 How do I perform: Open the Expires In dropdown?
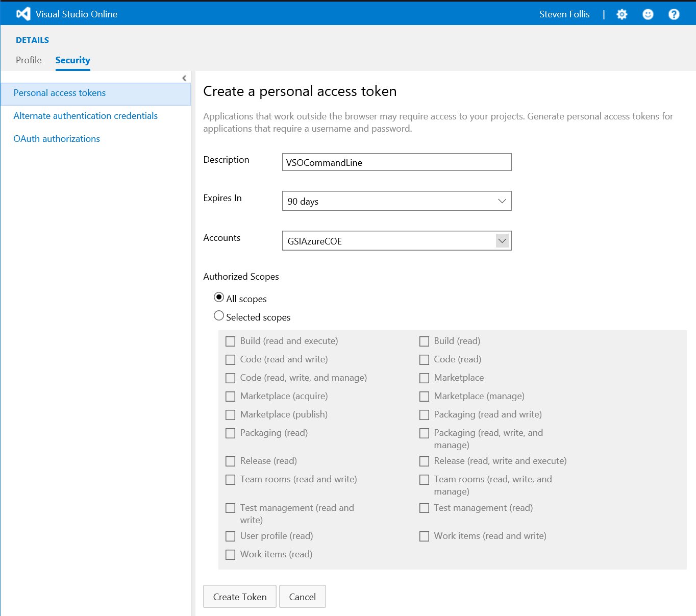tap(396, 201)
